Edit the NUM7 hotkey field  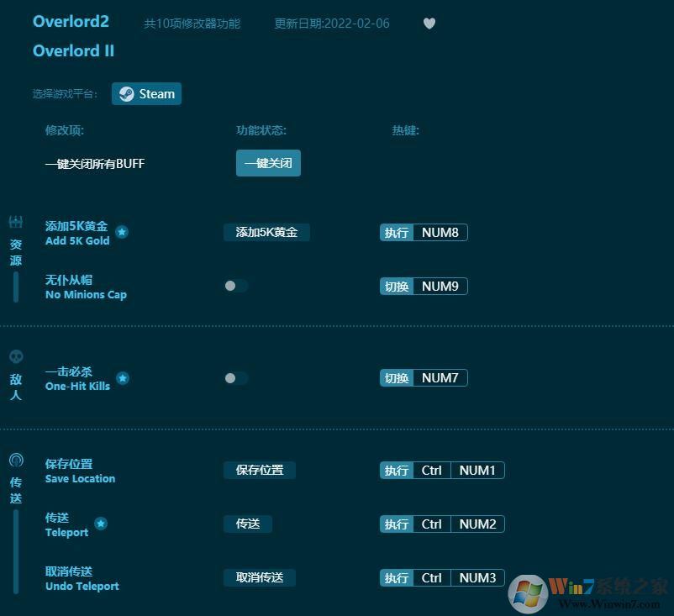(440, 378)
